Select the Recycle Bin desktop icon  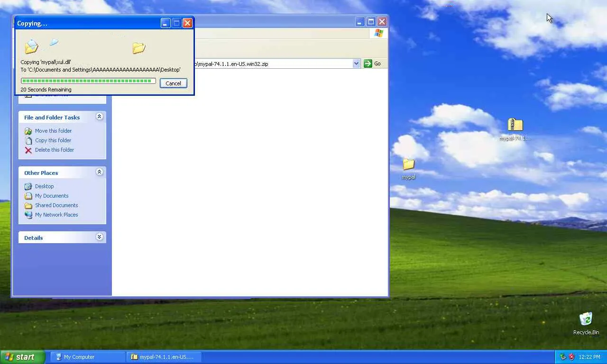pos(586,323)
